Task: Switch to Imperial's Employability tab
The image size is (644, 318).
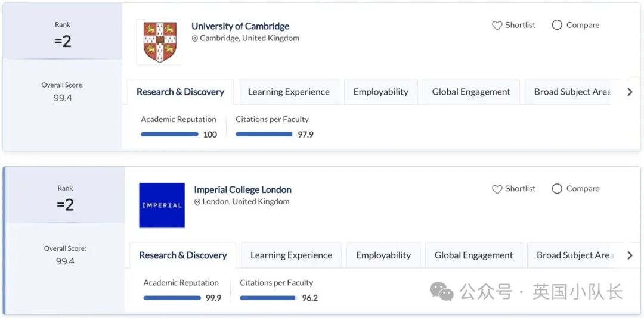Action: 383,255
